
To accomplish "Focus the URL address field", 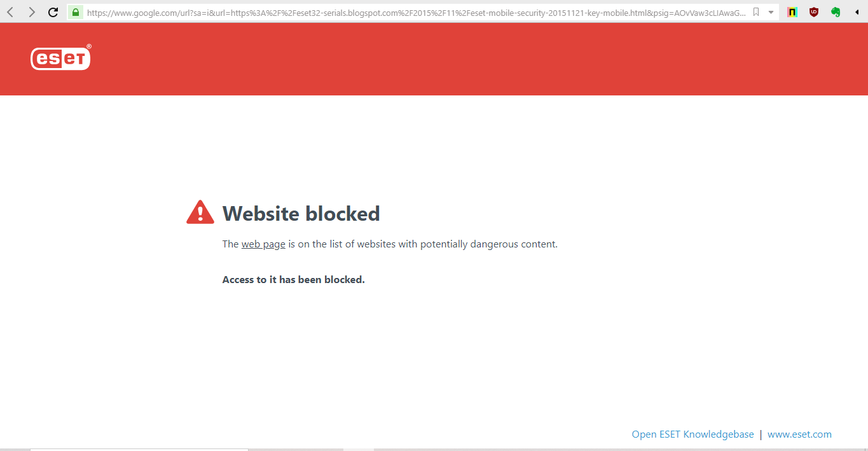I will [x=417, y=12].
